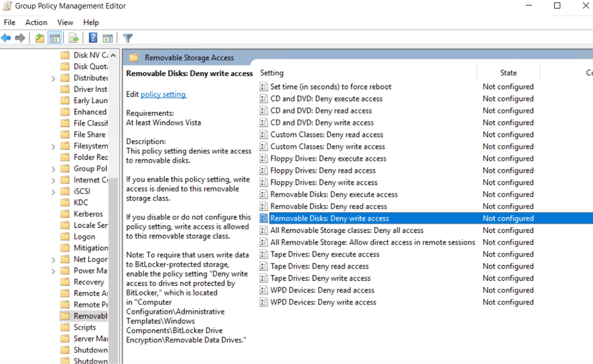
Task: Click icon beside Floppy Drives: Deny write access
Action: [264, 183]
